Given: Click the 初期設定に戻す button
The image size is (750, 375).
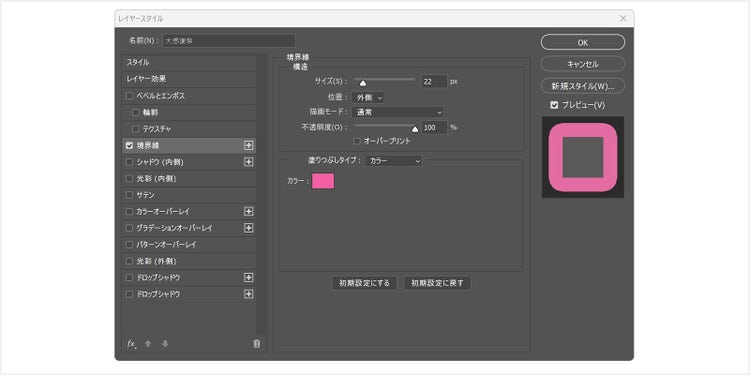Looking at the screenshot, I should pyautogui.click(x=437, y=283).
